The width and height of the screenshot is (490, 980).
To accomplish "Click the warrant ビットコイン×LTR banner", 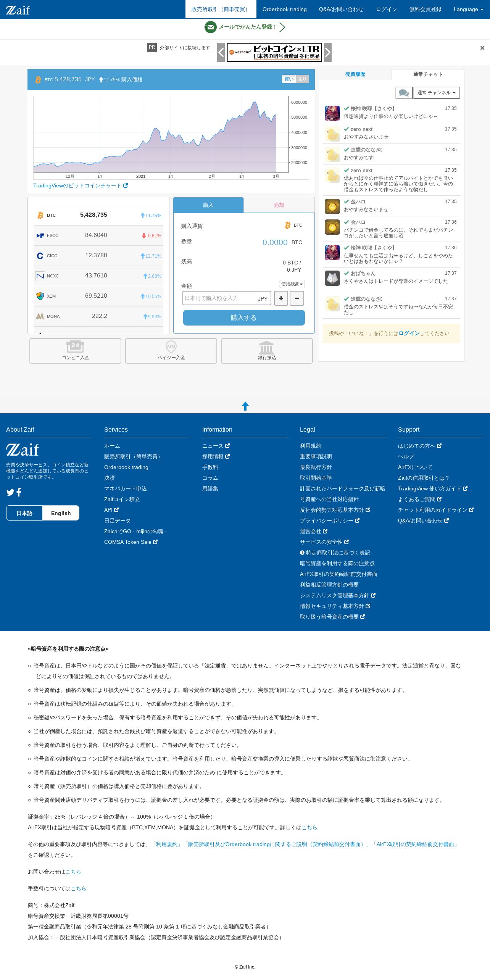I will 274,52.
